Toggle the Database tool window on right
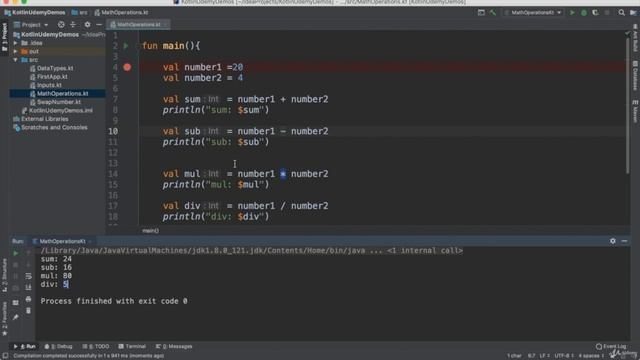The height and width of the screenshot is (360, 640). pyautogui.click(x=635, y=76)
